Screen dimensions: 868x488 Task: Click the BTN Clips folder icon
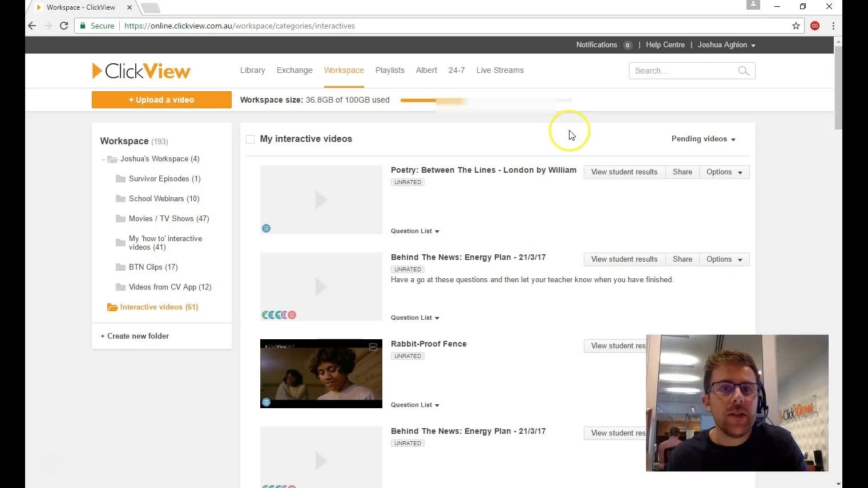(x=120, y=267)
